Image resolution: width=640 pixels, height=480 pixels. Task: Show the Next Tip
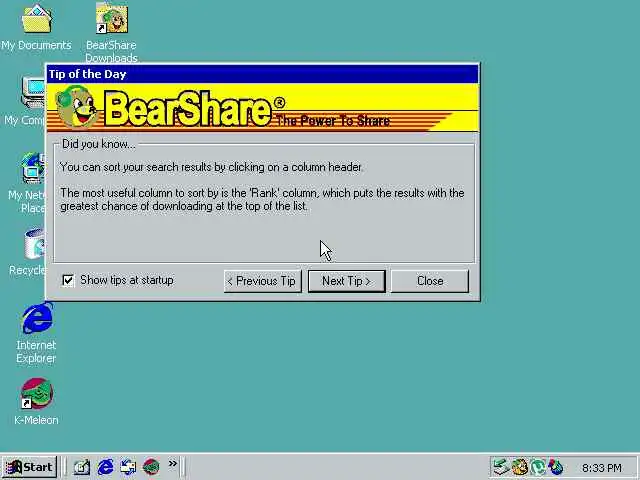click(347, 281)
